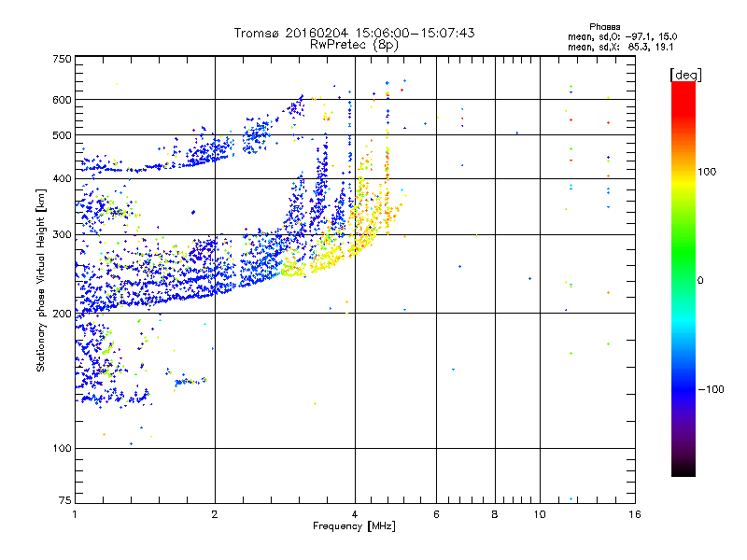Click the phase colorbar gradient

pyautogui.click(x=684, y=278)
